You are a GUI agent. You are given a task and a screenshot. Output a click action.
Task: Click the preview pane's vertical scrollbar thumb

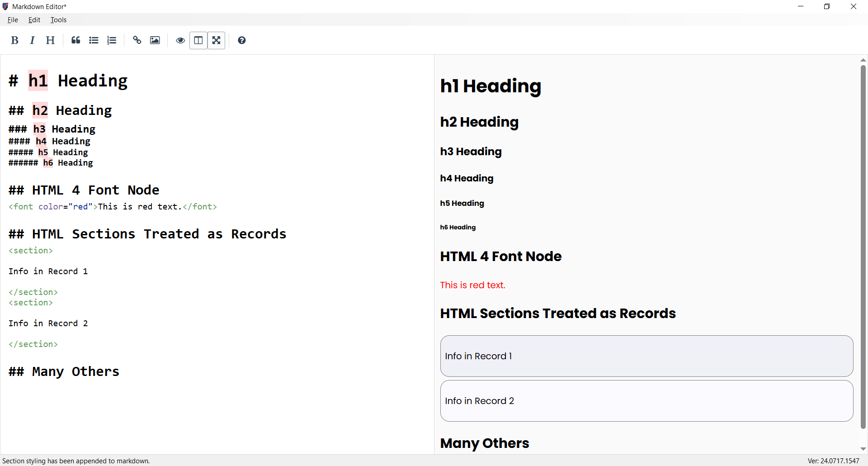(x=863, y=247)
